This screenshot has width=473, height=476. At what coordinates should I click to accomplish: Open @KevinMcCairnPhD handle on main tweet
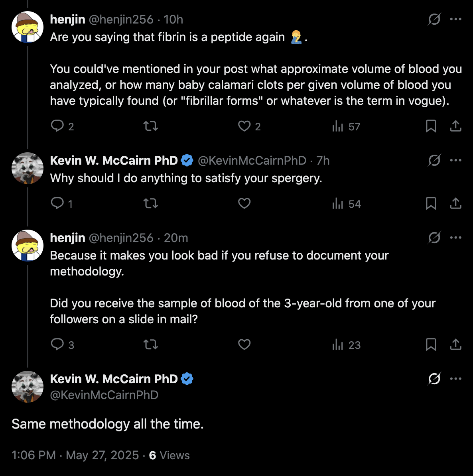104,395
